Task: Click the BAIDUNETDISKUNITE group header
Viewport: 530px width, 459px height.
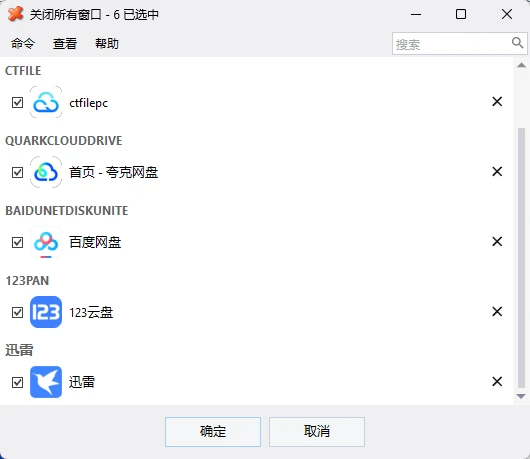Action: (67, 211)
